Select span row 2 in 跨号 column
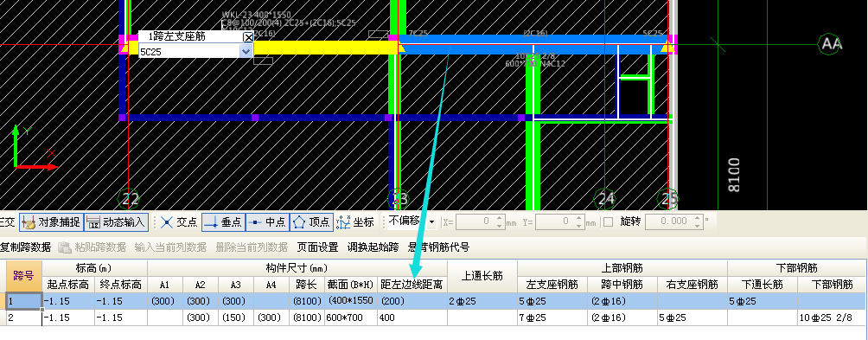 24,318
